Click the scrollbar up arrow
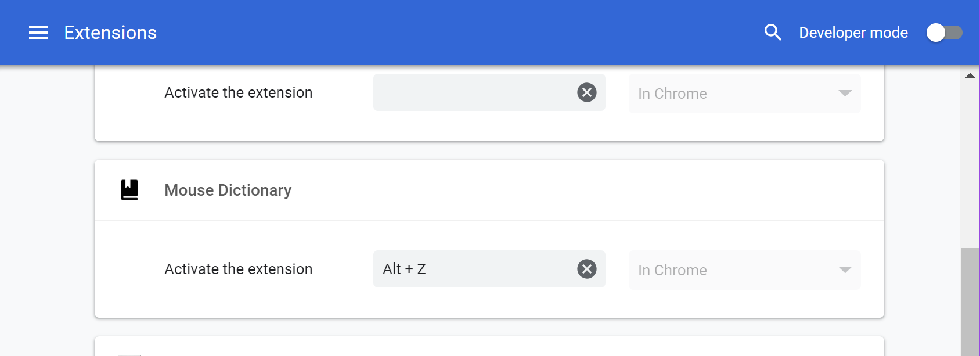Viewport: 980px width, 356px height. 970,74
